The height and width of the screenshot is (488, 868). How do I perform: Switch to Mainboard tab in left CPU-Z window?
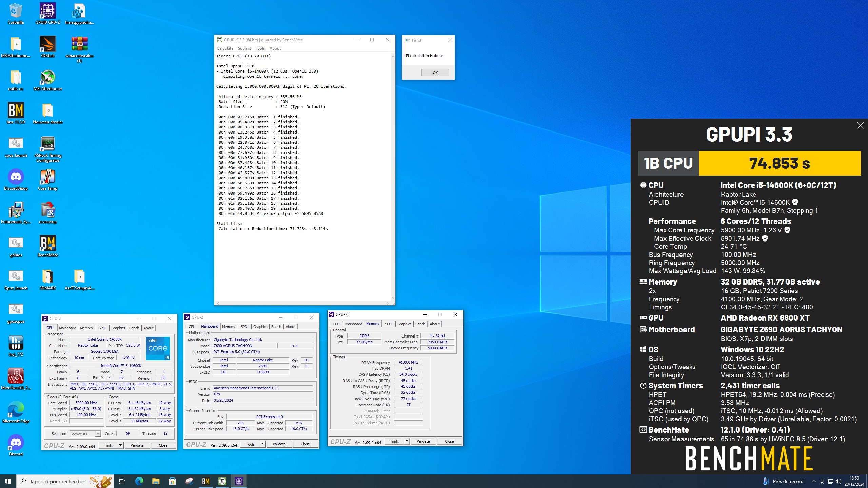point(67,328)
